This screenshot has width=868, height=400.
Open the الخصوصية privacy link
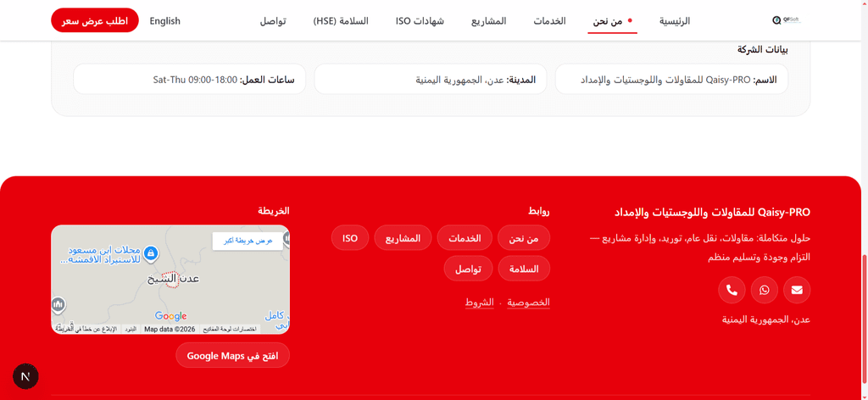529,303
